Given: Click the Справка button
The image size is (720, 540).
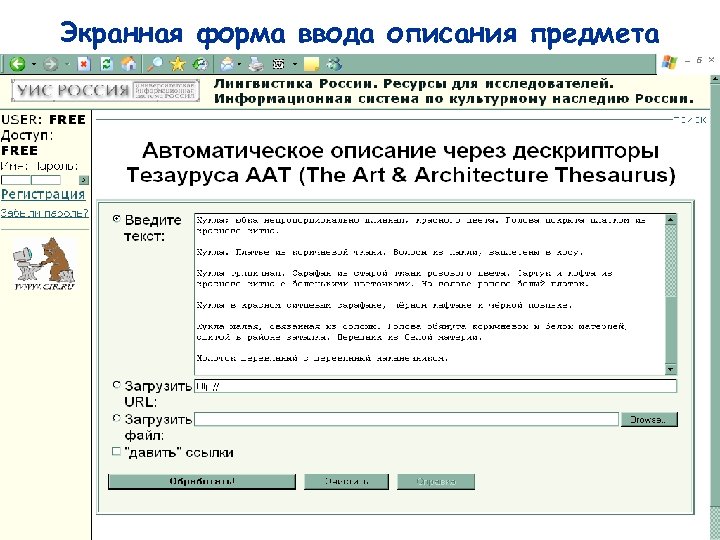Looking at the screenshot, I should pyautogui.click(x=436, y=482).
